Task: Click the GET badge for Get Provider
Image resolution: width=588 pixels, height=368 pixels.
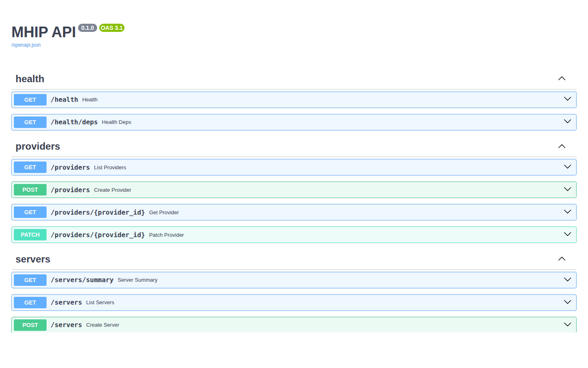Action: tap(30, 212)
